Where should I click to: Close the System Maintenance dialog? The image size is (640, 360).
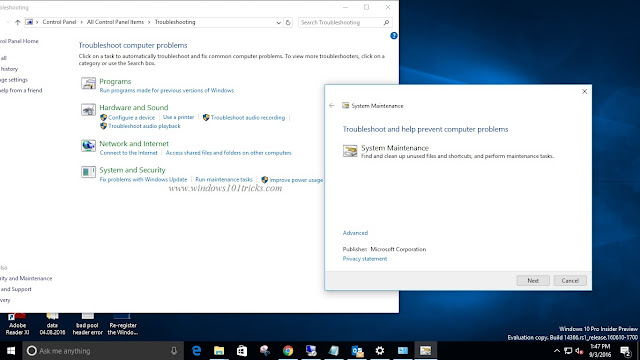[x=584, y=91]
